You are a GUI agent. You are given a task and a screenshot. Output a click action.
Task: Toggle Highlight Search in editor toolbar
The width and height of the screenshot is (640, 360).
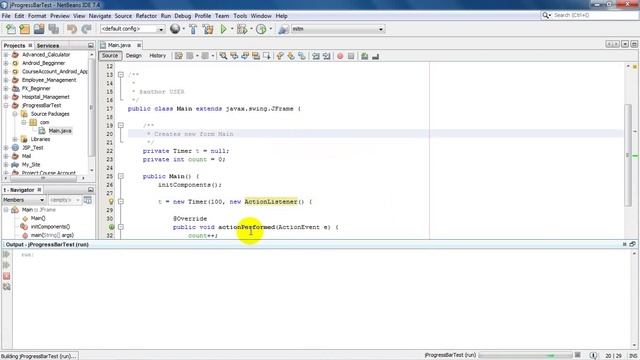click(x=256, y=56)
